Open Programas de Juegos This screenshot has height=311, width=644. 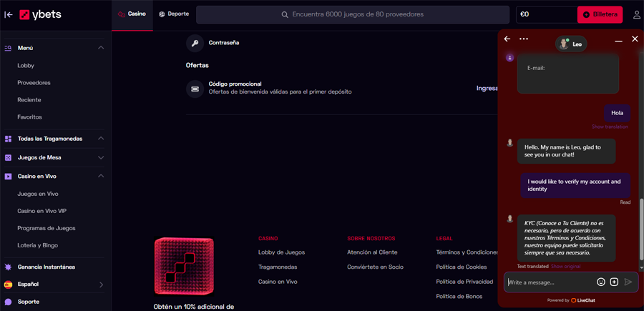tap(47, 228)
